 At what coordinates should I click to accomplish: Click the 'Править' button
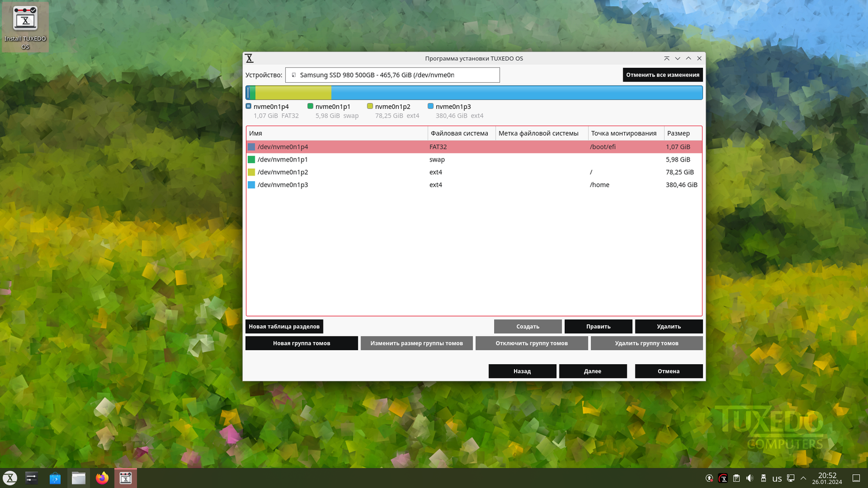598,326
